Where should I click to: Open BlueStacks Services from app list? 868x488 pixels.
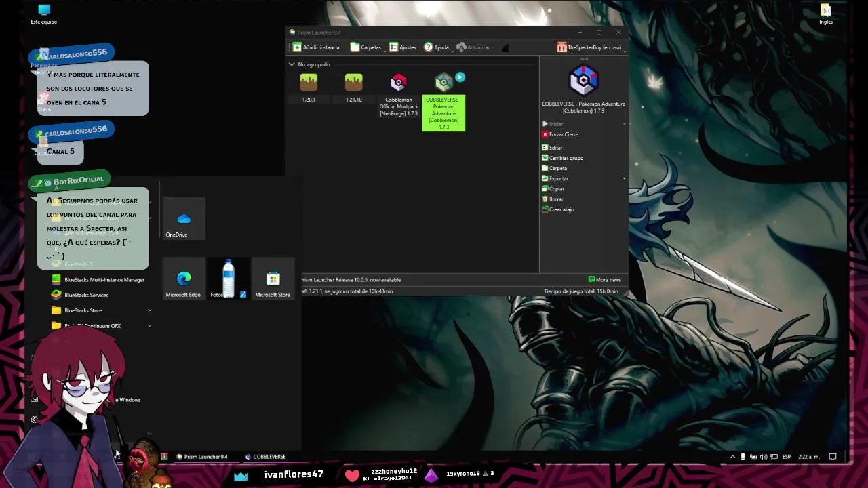coord(80,295)
